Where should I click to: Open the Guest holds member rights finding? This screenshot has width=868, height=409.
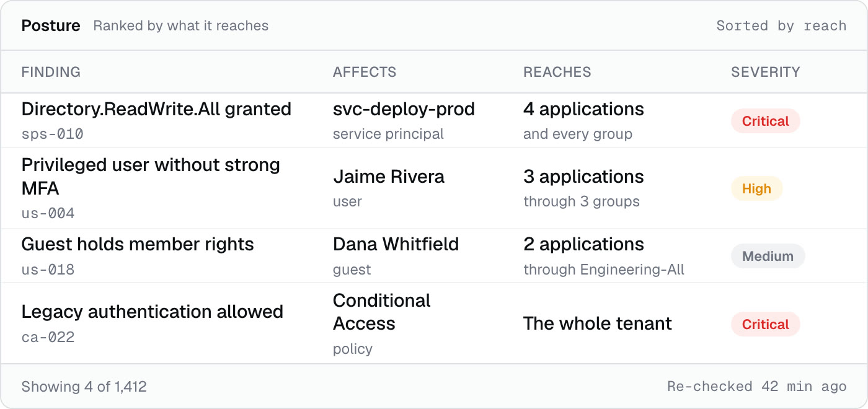[434, 256]
